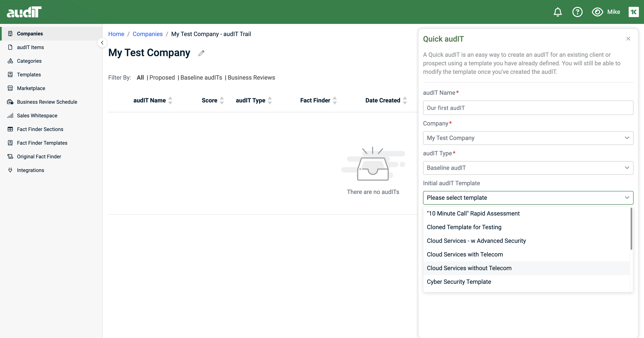Click the Marketplace icon in sidebar
644x338 pixels.
(x=10, y=88)
